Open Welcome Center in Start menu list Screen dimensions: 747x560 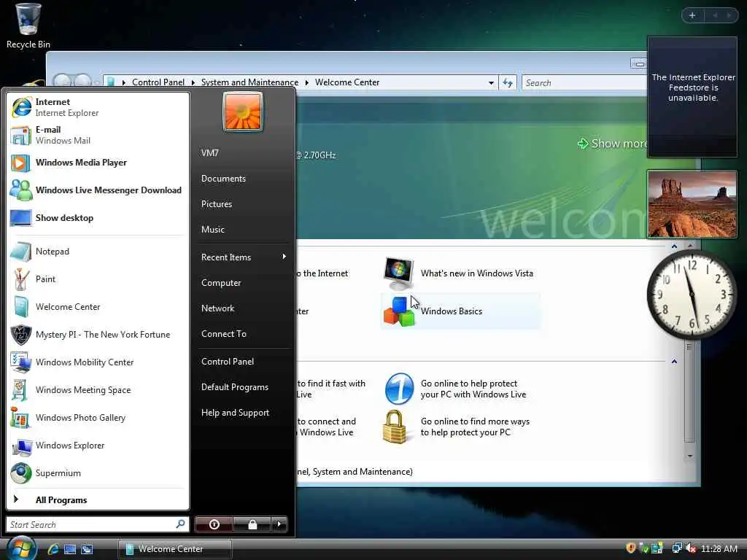pos(98,307)
